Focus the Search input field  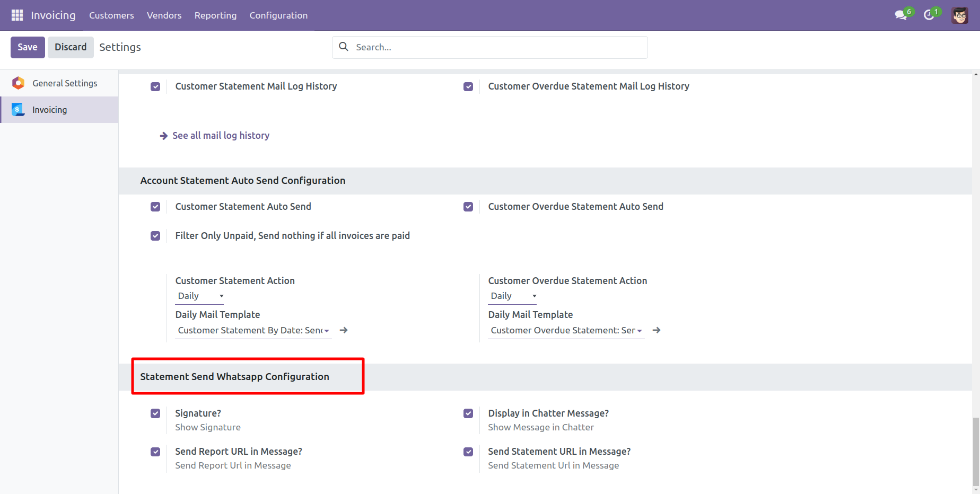[x=498, y=47]
